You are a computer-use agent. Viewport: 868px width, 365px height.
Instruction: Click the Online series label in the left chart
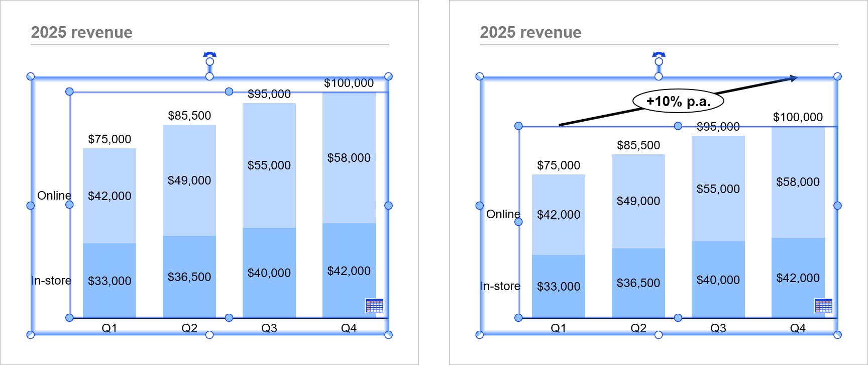click(54, 196)
